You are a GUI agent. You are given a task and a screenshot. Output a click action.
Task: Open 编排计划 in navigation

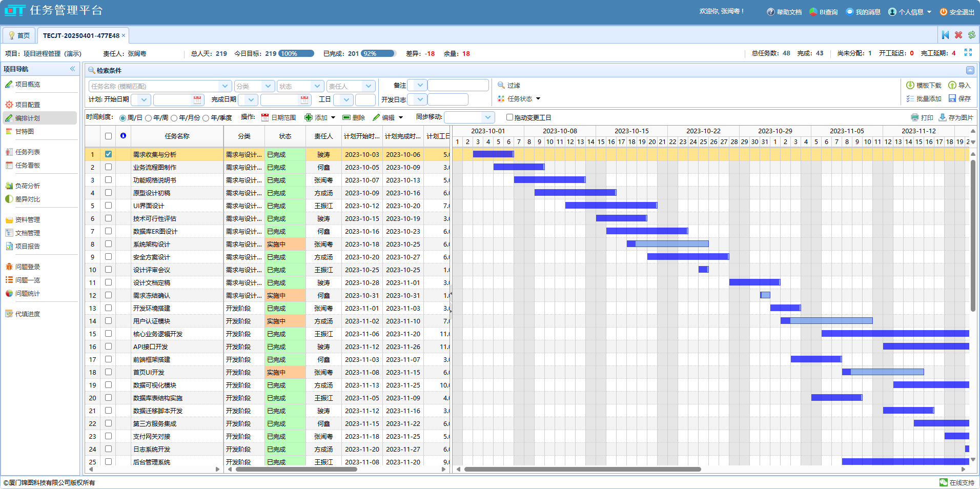(40, 118)
